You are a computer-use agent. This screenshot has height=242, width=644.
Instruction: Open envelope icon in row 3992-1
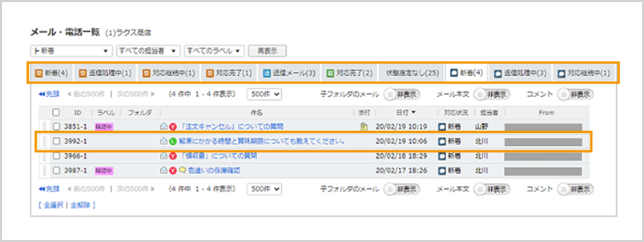tap(163, 141)
